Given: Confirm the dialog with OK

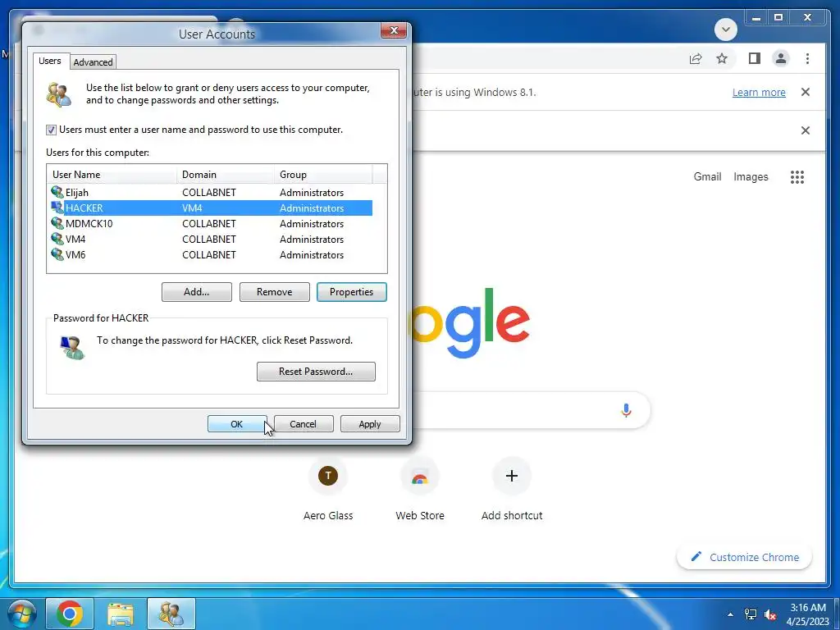Looking at the screenshot, I should tap(237, 424).
